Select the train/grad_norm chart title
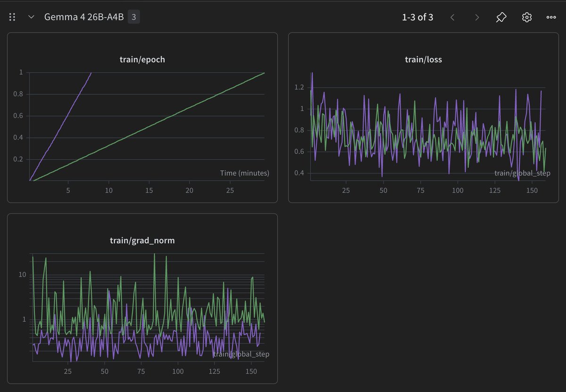This screenshot has width=566, height=392. [x=142, y=240]
